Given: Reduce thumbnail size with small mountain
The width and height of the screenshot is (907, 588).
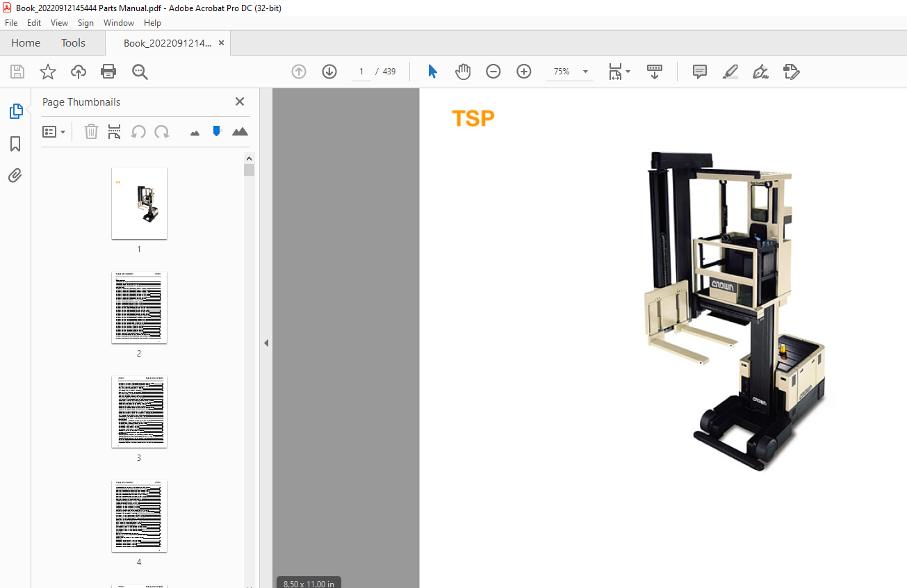Looking at the screenshot, I should coord(195,132).
